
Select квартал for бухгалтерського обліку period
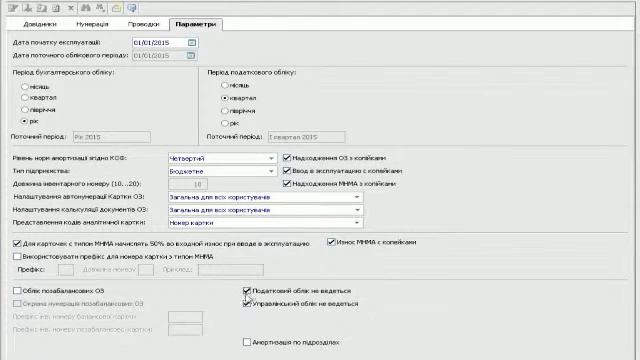[x=25, y=98]
